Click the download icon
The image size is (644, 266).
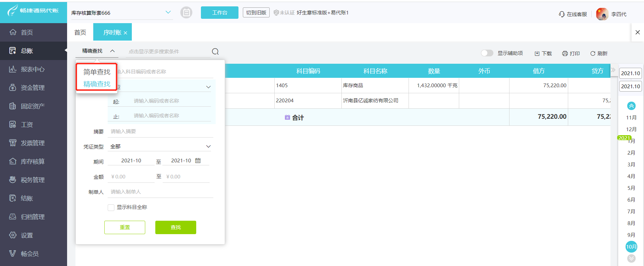tap(537, 54)
